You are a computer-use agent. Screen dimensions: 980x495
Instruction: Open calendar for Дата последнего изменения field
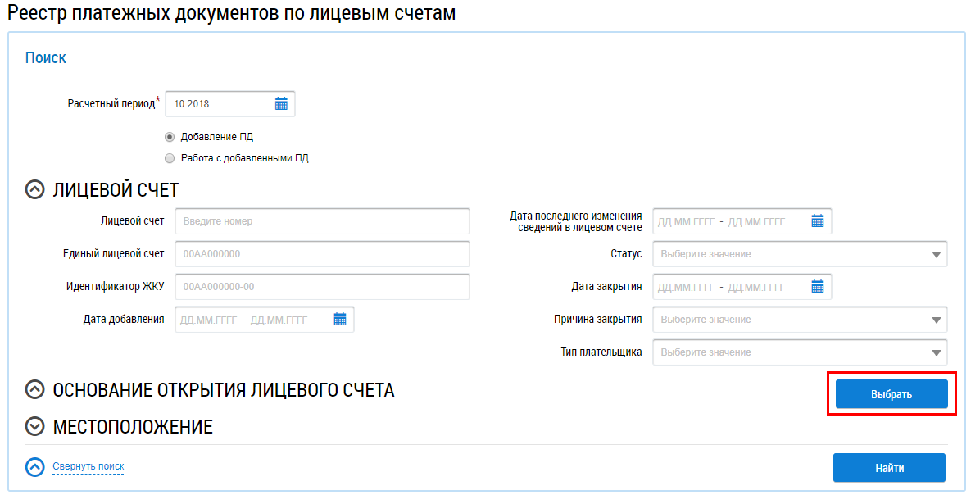[817, 221]
